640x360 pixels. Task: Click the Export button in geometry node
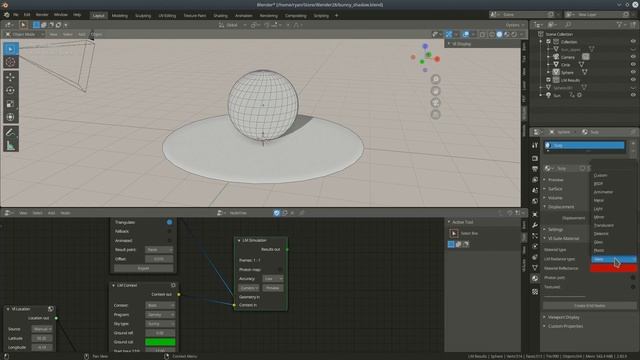tap(144, 269)
